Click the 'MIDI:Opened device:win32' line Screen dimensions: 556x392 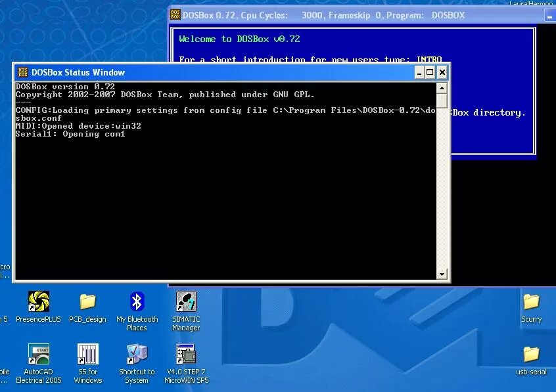click(78, 126)
